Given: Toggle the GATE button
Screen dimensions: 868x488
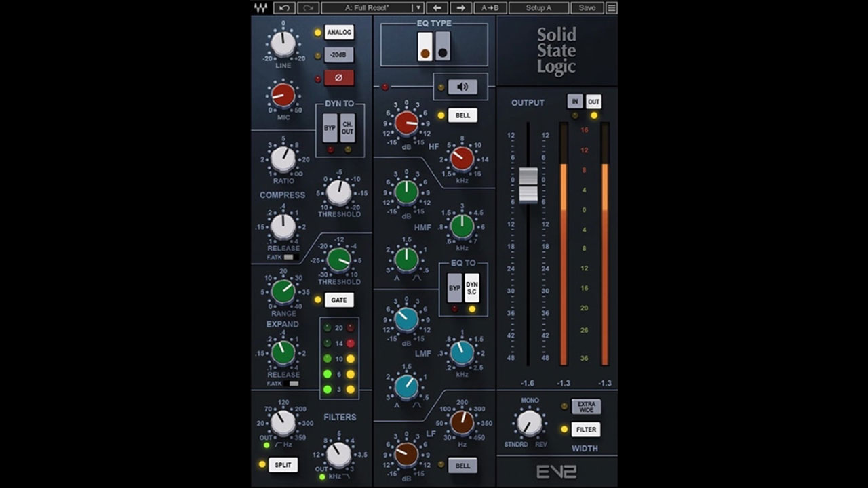Looking at the screenshot, I should point(339,300).
